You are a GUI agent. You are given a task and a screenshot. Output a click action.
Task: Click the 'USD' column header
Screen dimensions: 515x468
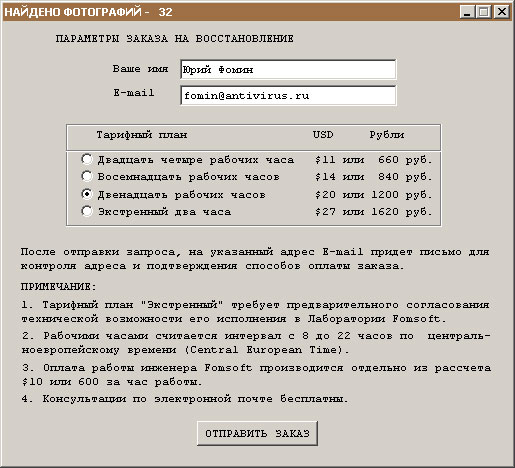[323, 135]
